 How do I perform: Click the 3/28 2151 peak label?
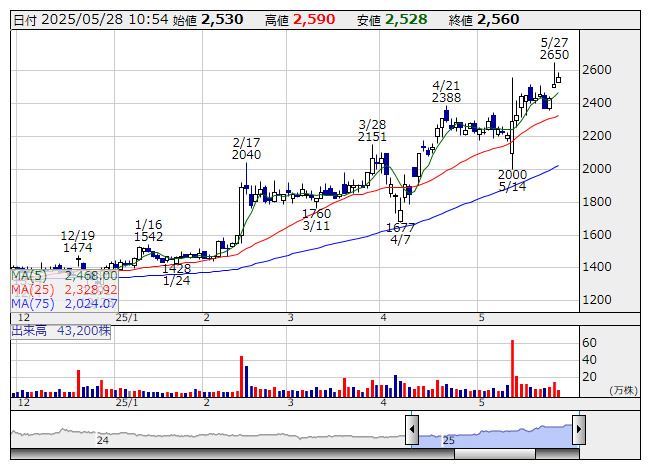click(x=372, y=130)
